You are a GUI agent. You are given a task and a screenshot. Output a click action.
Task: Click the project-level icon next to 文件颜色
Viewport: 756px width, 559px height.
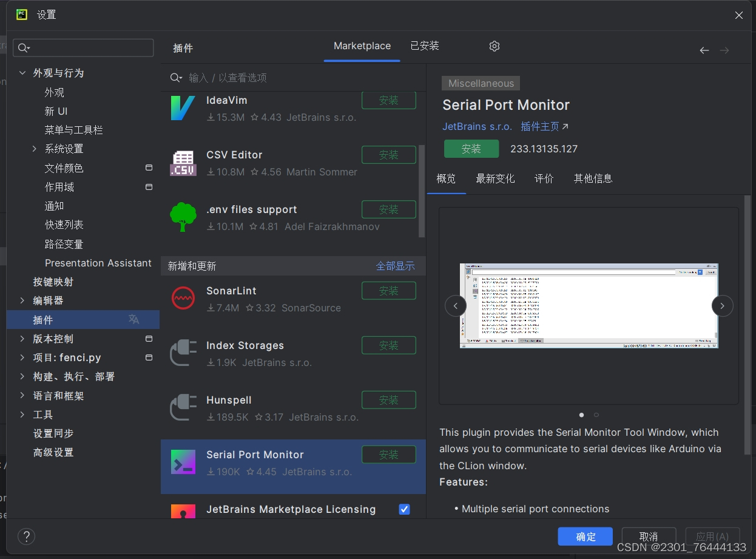pyautogui.click(x=149, y=168)
